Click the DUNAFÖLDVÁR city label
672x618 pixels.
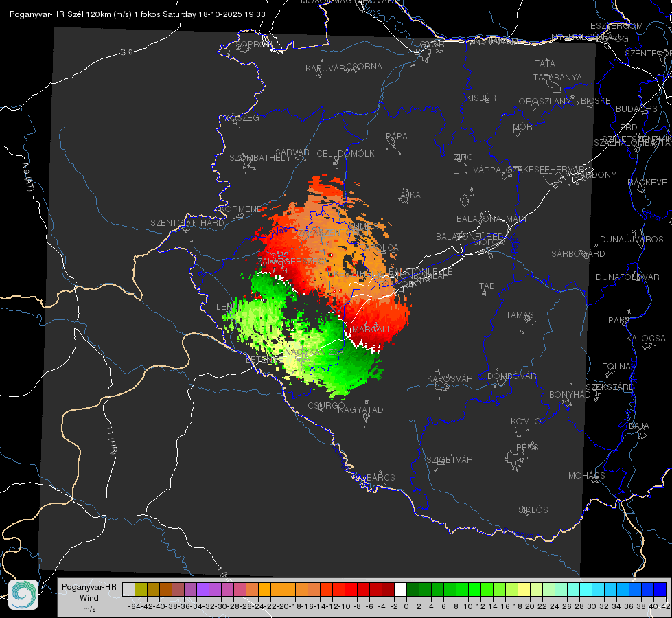(x=627, y=277)
